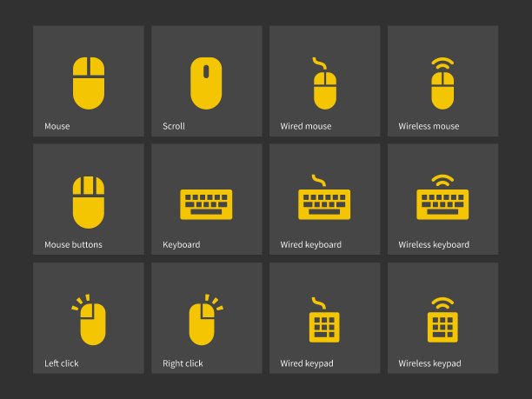Click the "Wired keypad" caption
This screenshot has width=532, height=399.
pyautogui.click(x=307, y=363)
